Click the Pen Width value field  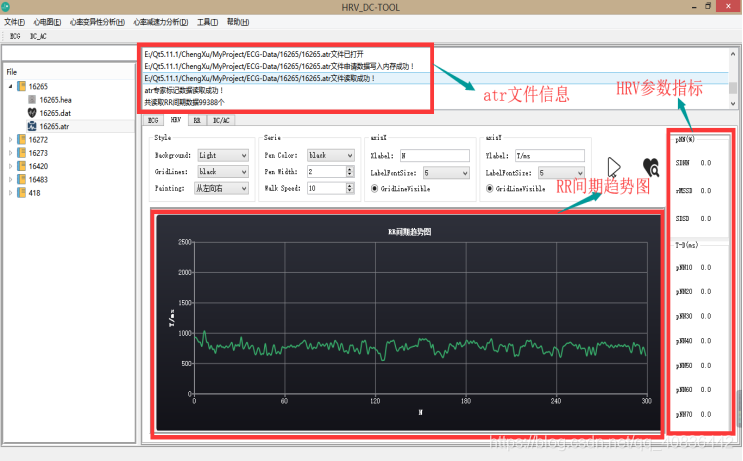click(326, 172)
